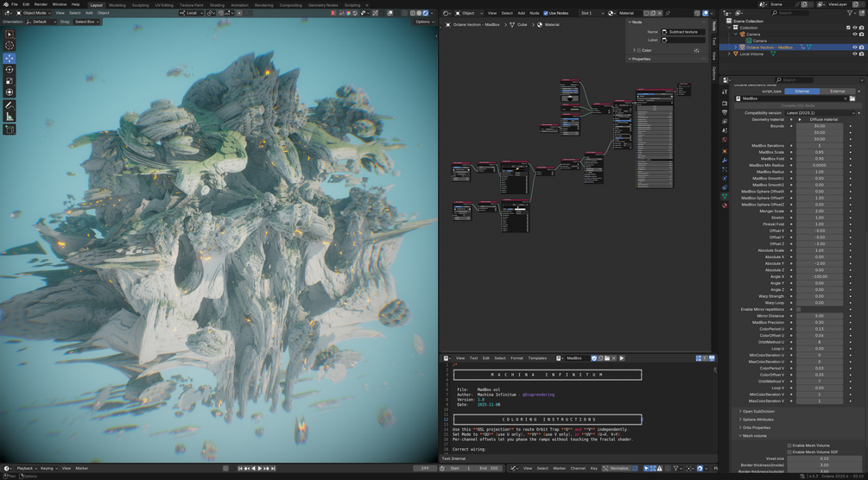Viewport: 868px width, 480px height.
Task: Hide Local Volume with eye icon
Action: tap(855, 54)
